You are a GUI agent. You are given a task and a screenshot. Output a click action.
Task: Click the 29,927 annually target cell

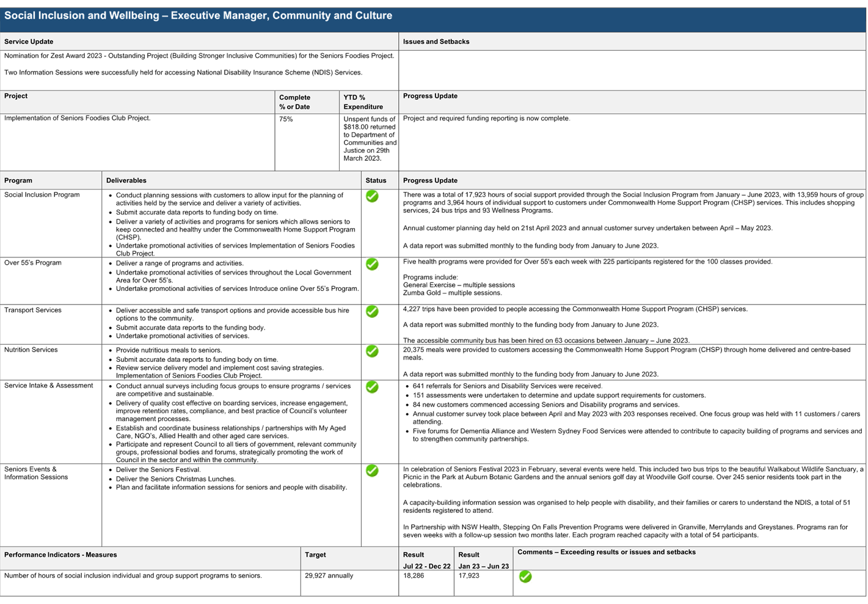[329, 576]
